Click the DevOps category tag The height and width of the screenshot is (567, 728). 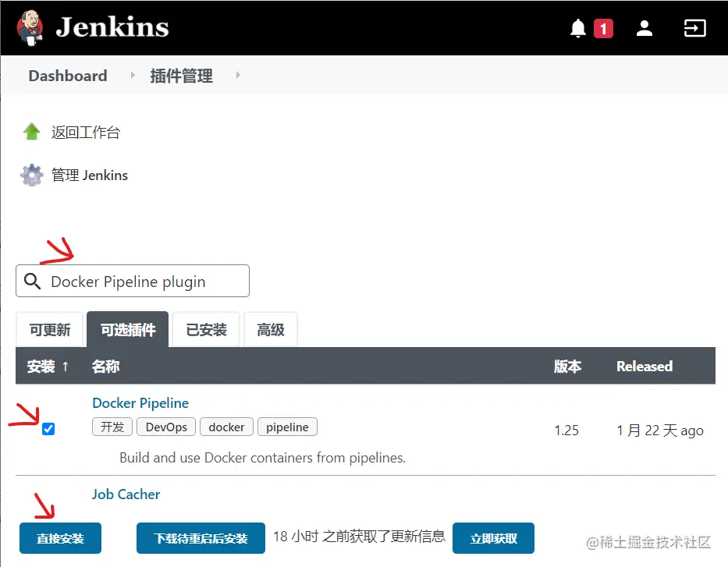pos(166,427)
